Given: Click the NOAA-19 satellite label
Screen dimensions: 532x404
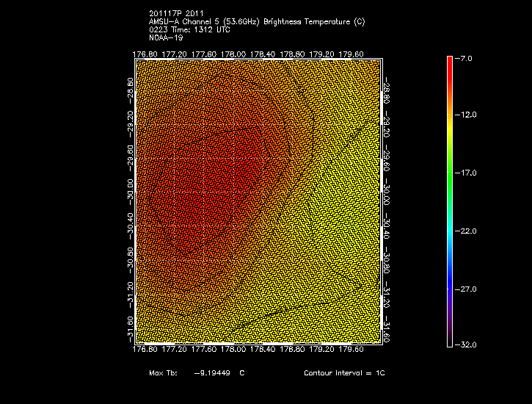Looking at the screenshot, I should coord(165,37).
